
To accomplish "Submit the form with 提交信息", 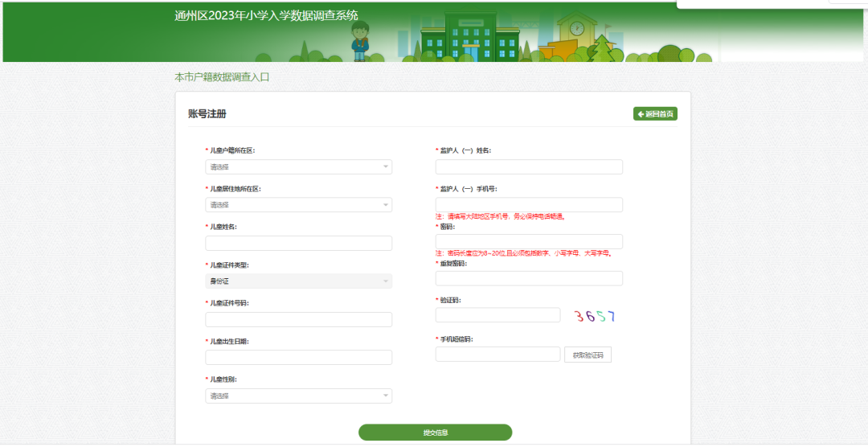I will [435, 433].
